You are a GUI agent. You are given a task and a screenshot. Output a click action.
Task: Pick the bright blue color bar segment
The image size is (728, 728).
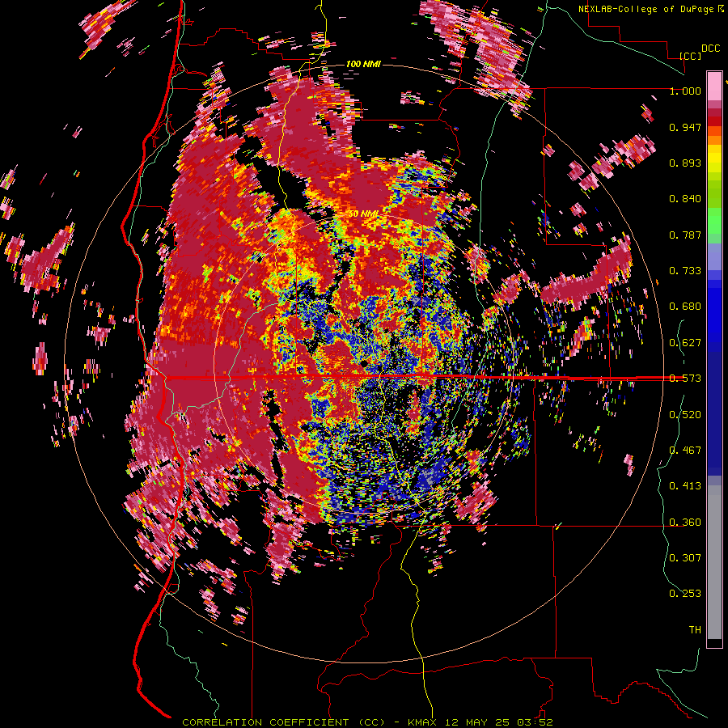[x=714, y=311]
